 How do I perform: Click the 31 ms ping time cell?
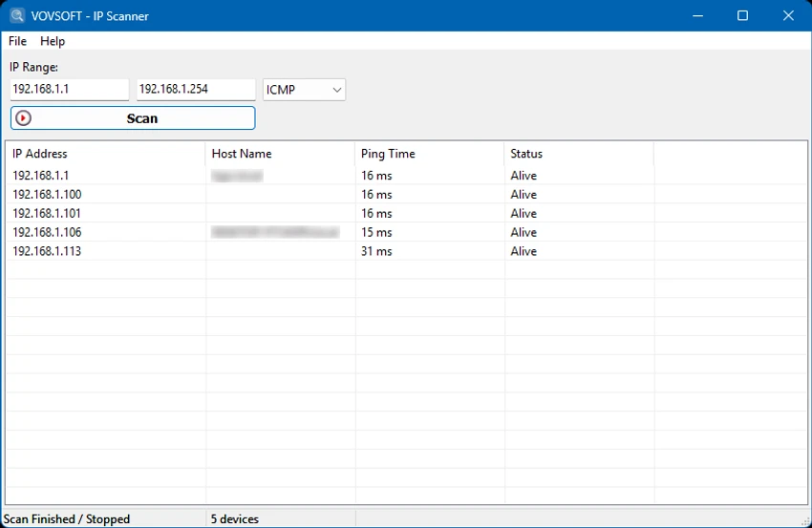click(376, 251)
